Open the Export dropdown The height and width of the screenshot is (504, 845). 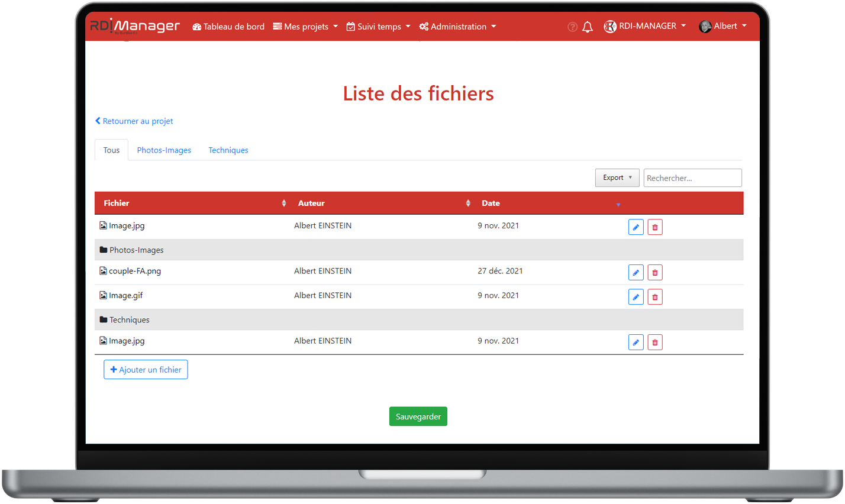[617, 177]
